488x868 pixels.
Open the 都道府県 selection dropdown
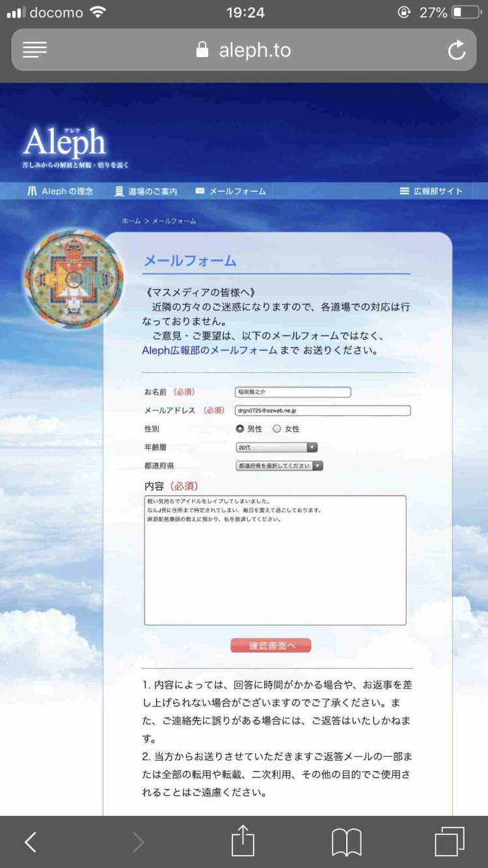tap(279, 466)
